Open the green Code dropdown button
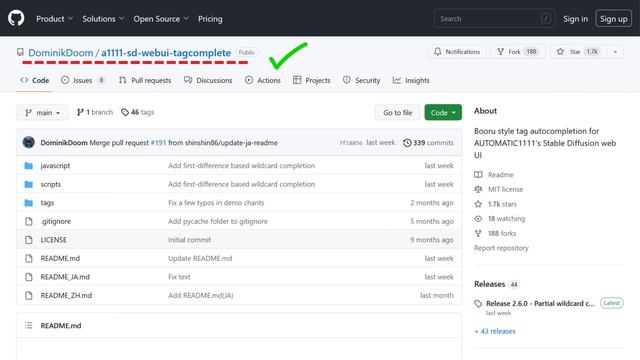The image size is (640, 360). coord(443,113)
